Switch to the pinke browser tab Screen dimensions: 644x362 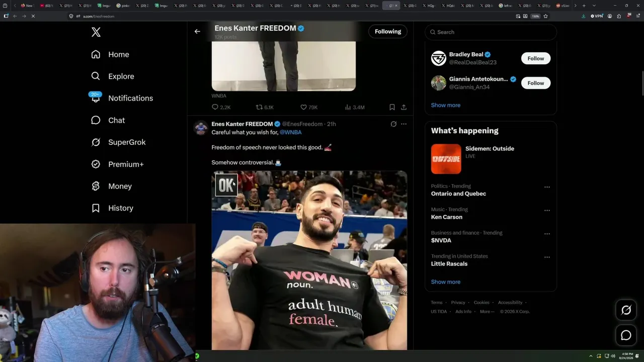pos(124,6)
